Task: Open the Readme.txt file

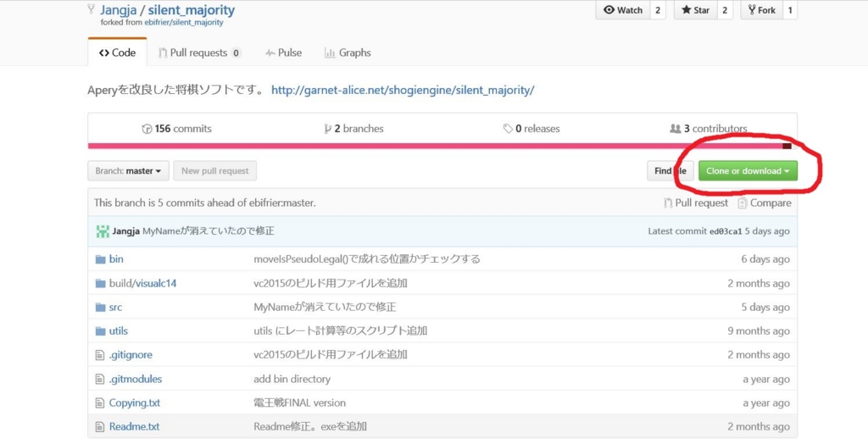Action: pos(134,427)
